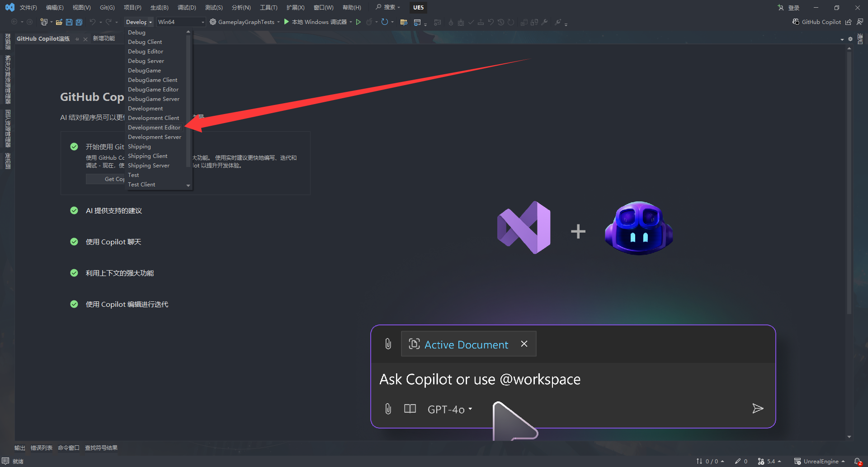Click the notifications bell in status bar
The width and height of the screenshot is (868, 467).
point(858,461)
